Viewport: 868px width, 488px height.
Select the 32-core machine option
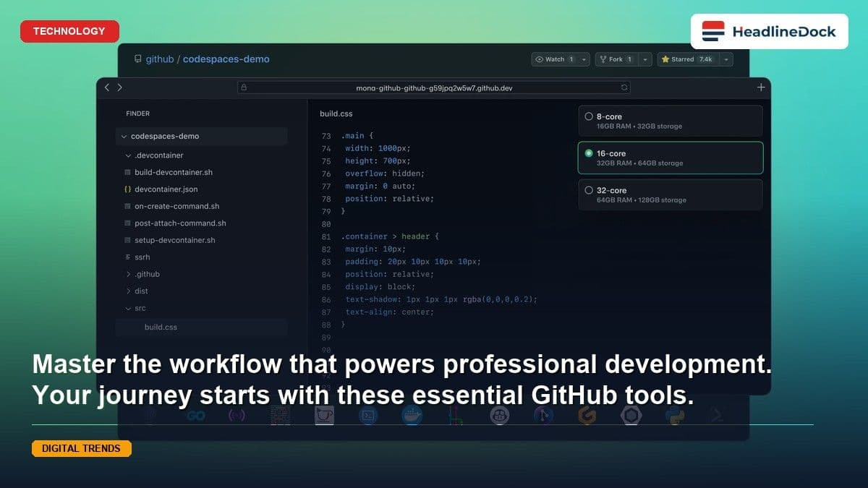click(670, 194)
